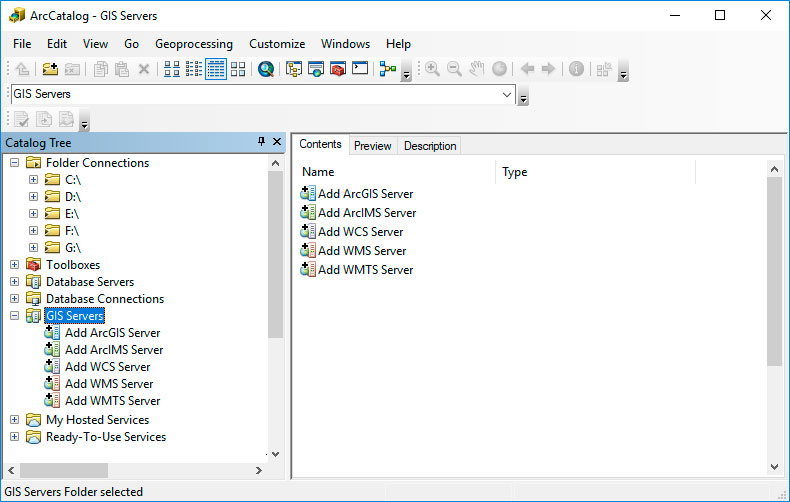Click the Connect To Folder icon
The image size is (790, 502).
pyautogui.click(x=50, y=69)
